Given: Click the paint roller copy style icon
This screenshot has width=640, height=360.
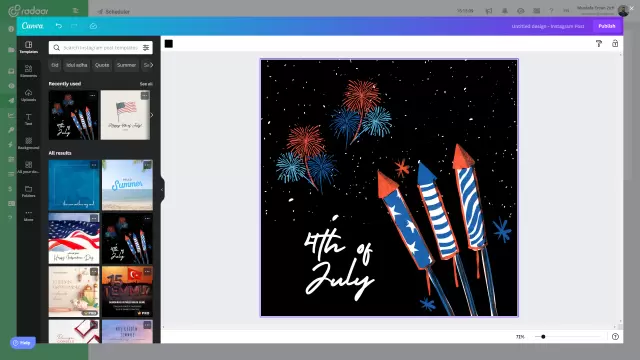Looking at the screenshot, I should [599, 44].
